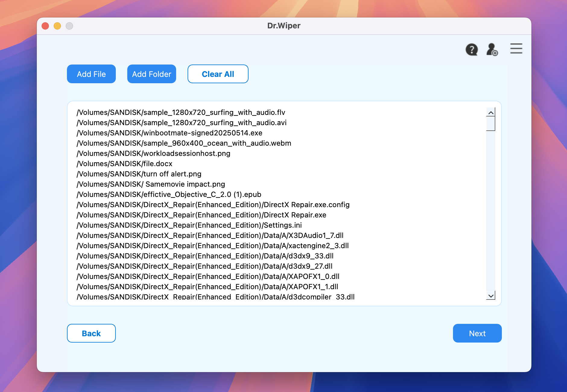Click the Add File button
The width and height of the screenshot is (567, 392).
pyautogui.click(x=91, y=74)
